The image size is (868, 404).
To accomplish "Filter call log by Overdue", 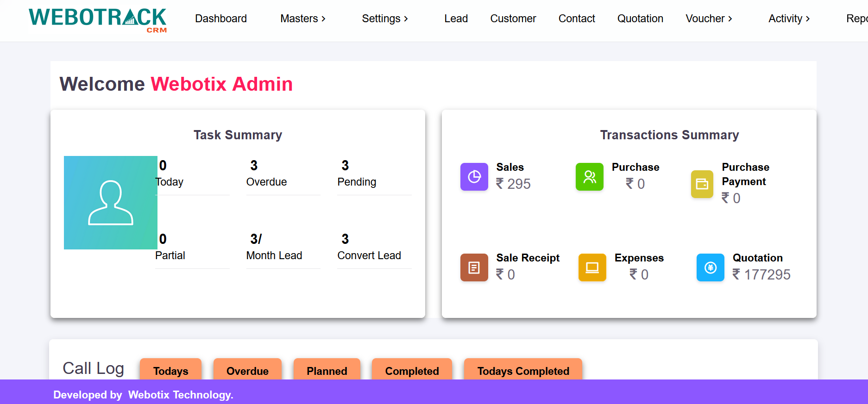I will click(x=247, y=370).
